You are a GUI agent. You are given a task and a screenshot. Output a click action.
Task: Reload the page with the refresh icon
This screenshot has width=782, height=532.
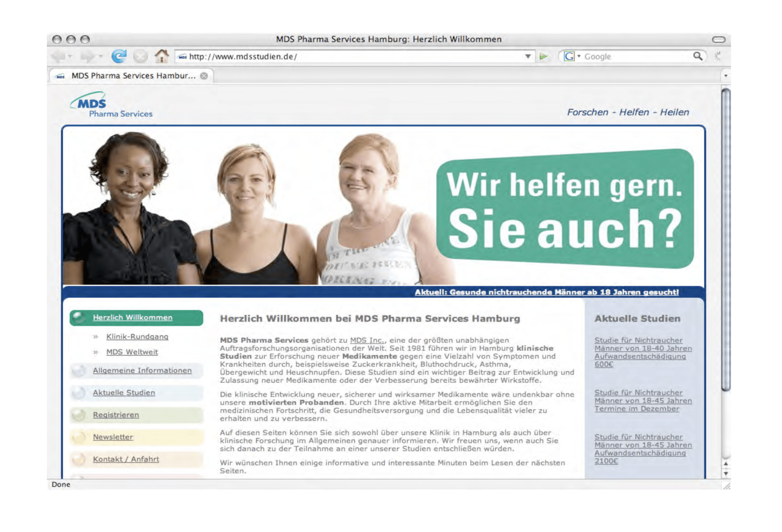(x=119, y=56)
